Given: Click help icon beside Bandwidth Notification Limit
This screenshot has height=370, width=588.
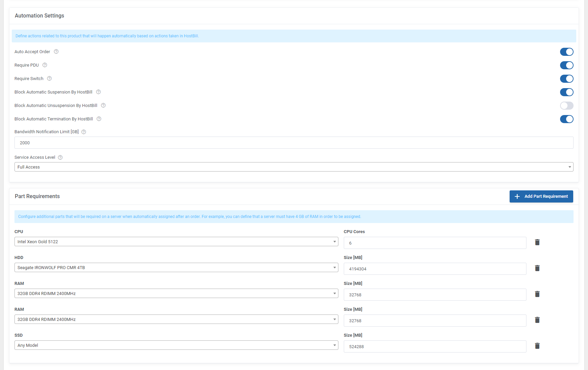Looking at the screenshot, I should pyautogui.click(x=83, y=132).
